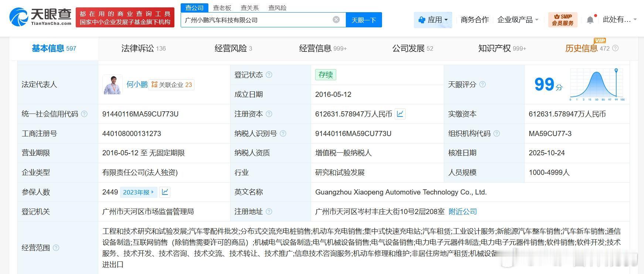Open the 2023年报 annual report selector
This screenshot has width=644, height=274.
click(x=139, y=192)
